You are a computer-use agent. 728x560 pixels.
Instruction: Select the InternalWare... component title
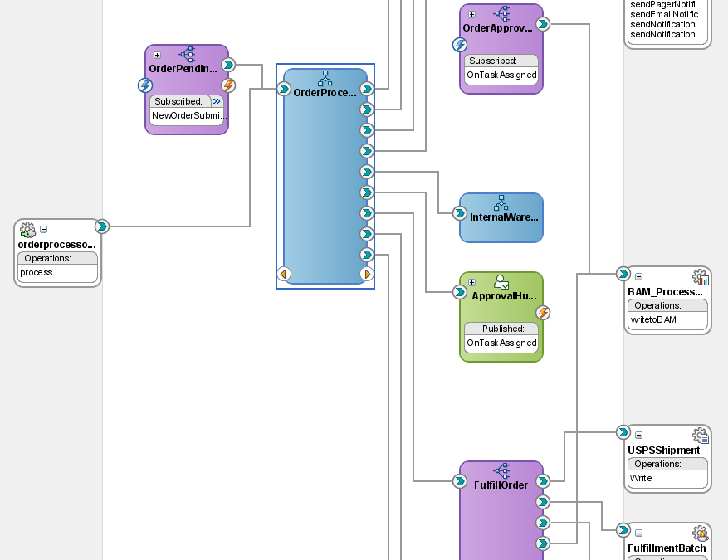pyautogui.click(x=504, y=217)
